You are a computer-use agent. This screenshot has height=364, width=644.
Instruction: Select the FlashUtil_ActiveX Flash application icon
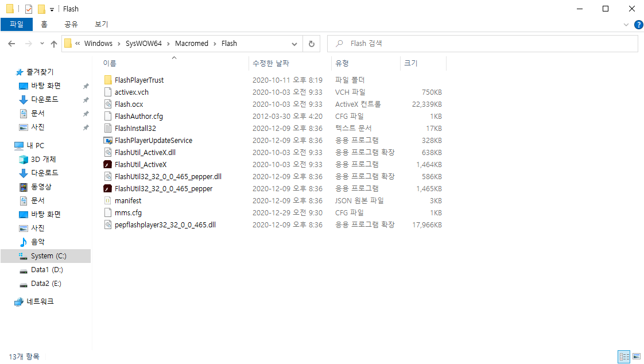[107, 164]
